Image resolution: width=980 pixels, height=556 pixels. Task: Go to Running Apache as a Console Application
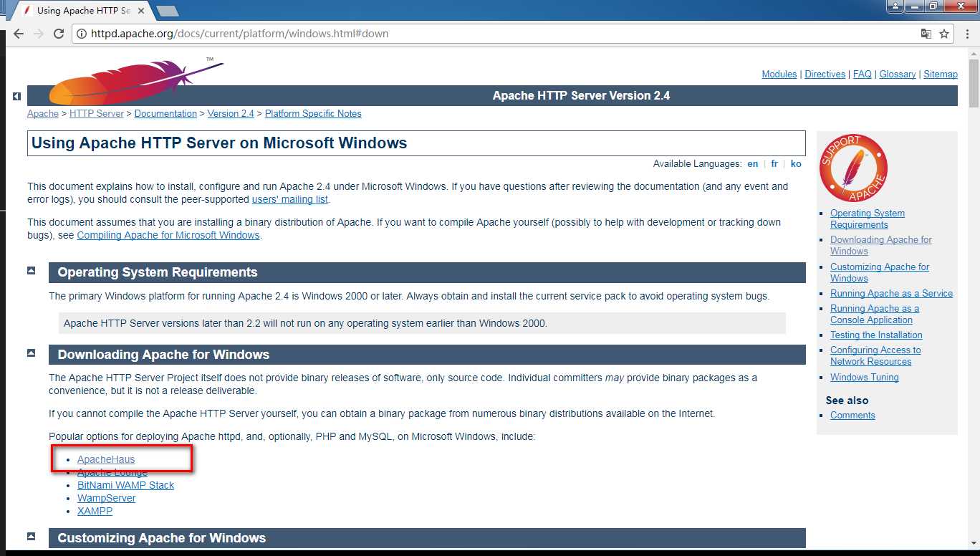click(x=875, y=315)
